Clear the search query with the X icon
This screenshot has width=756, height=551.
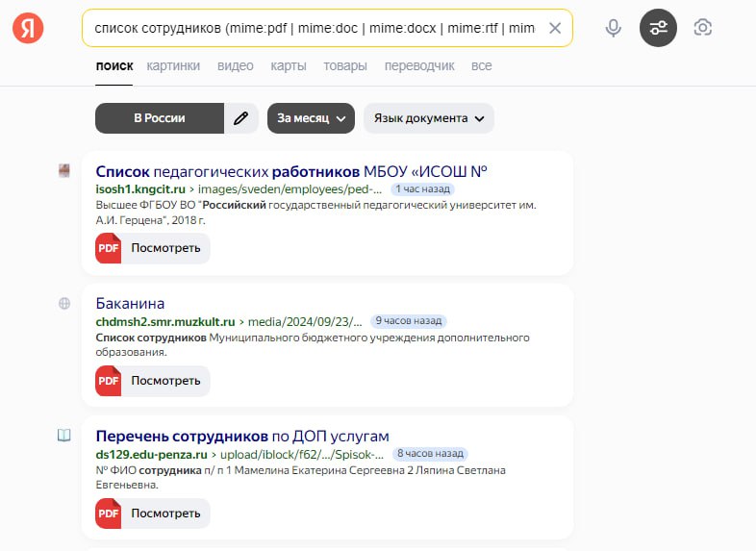555,29
